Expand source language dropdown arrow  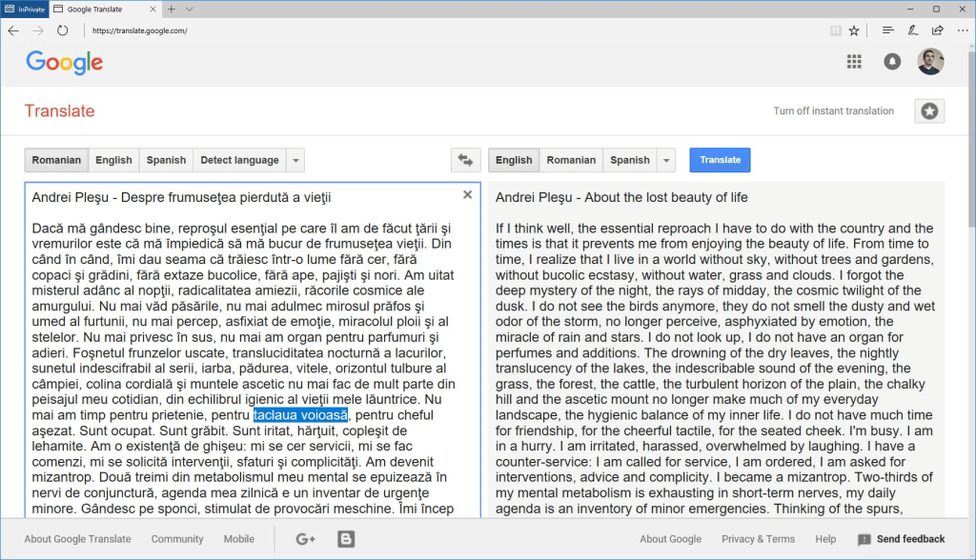pos(295,160)
